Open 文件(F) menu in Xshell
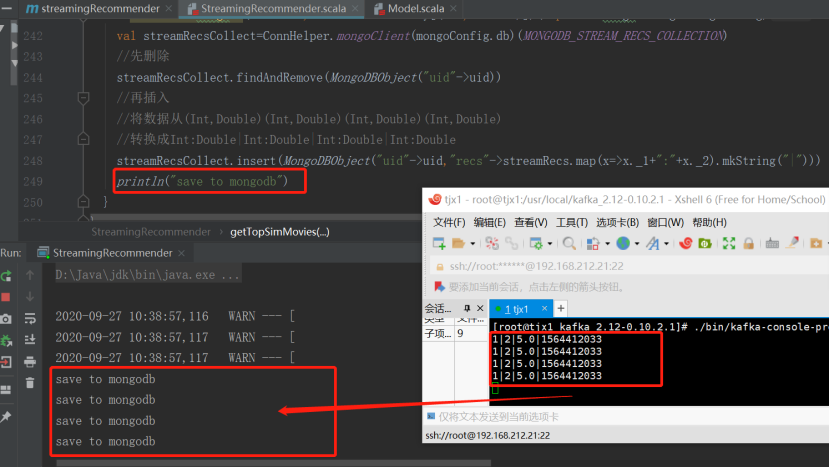The image size is (830, 467). pos(449,222)
